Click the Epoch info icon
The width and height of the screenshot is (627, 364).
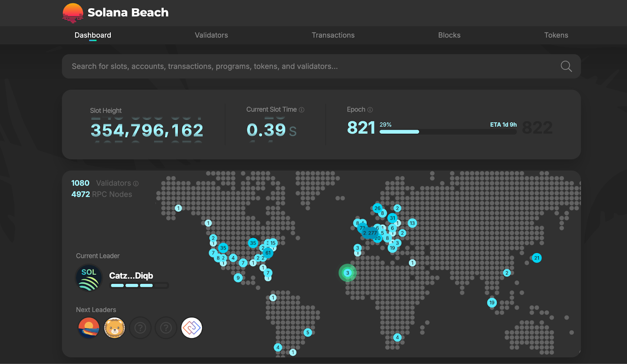(370, 110)
